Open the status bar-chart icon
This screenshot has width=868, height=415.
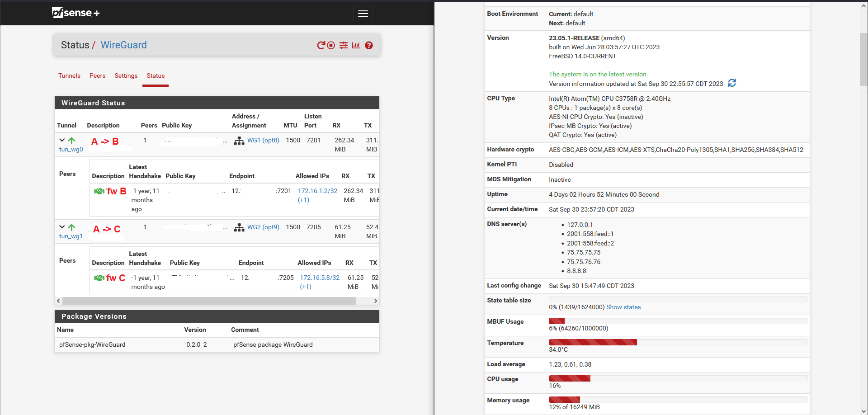[356, 45]
